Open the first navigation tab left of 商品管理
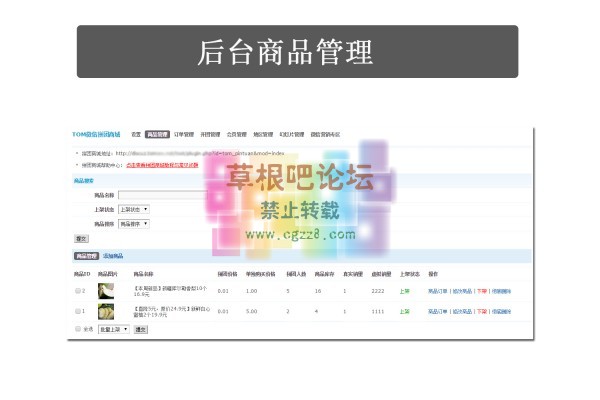 [x=136, y=134]
